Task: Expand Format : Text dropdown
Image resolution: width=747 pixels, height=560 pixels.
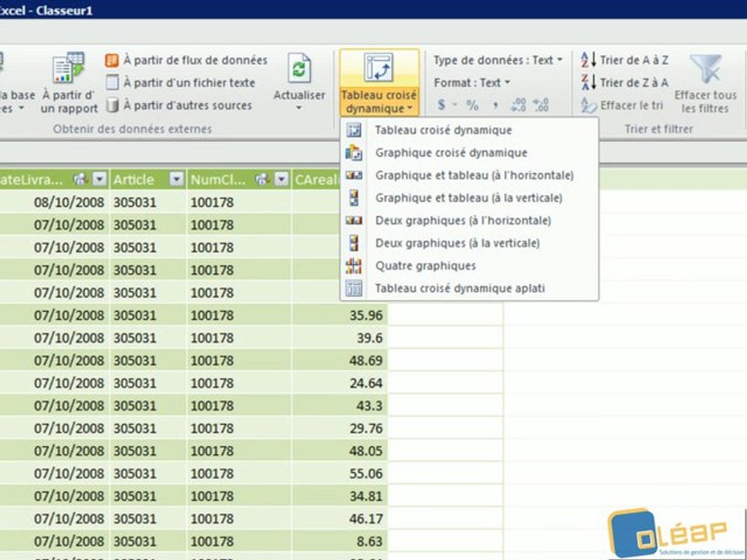Action: coord(507,82)
